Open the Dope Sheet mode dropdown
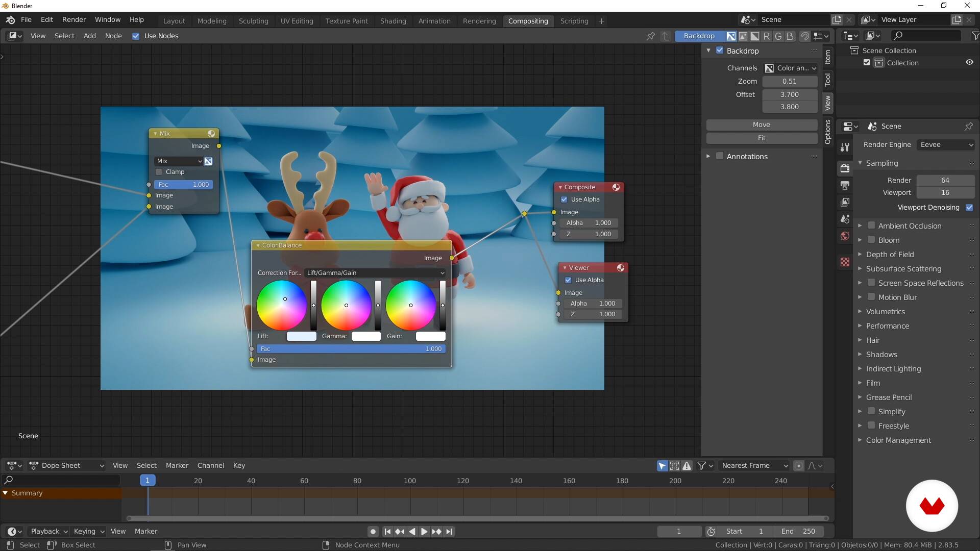The height and width of the screenshot is (551, 980). click(66, 466)
